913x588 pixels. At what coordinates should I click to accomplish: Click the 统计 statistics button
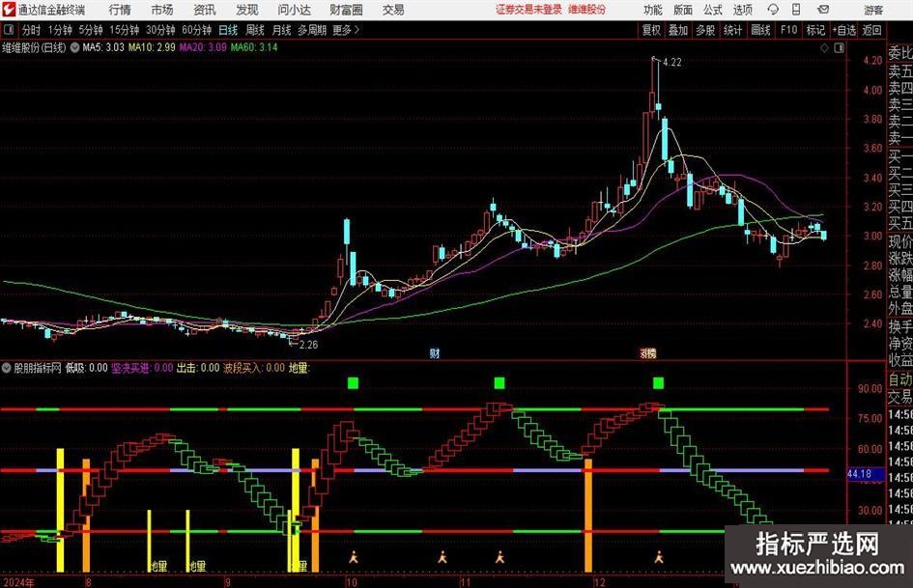pos(732,30)
